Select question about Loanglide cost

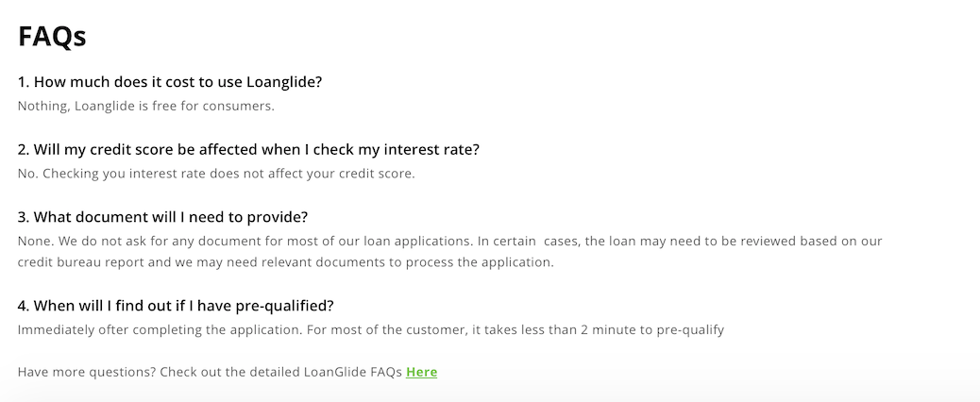tap(169, 82)
